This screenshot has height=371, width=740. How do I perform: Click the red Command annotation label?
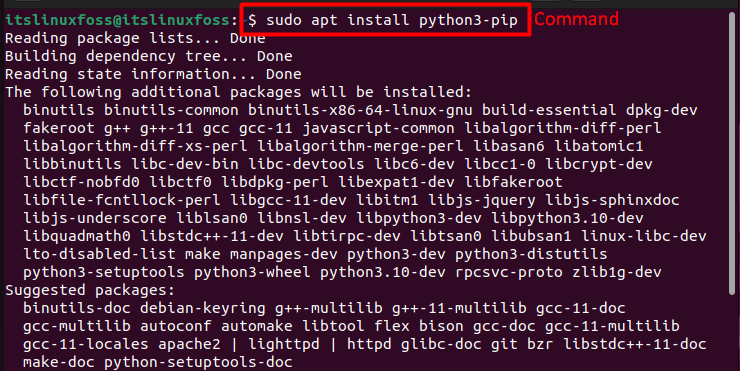point(576,19)
